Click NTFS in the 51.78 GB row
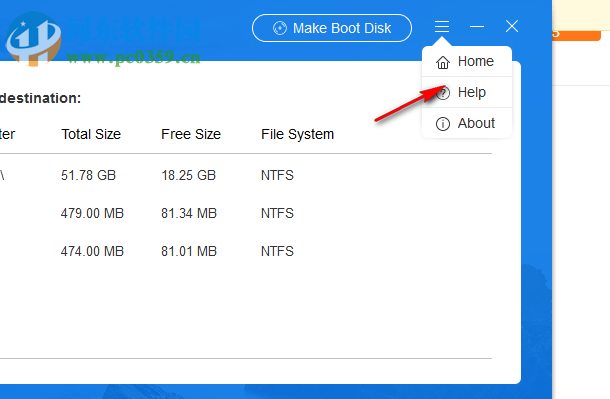Viewport: 610px width, 399px height. coord(277,175)
